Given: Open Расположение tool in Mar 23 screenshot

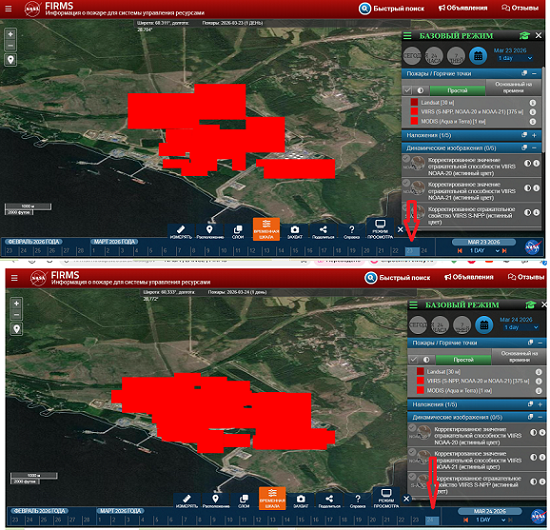Looking at the screenshot, I should (210, 232).
